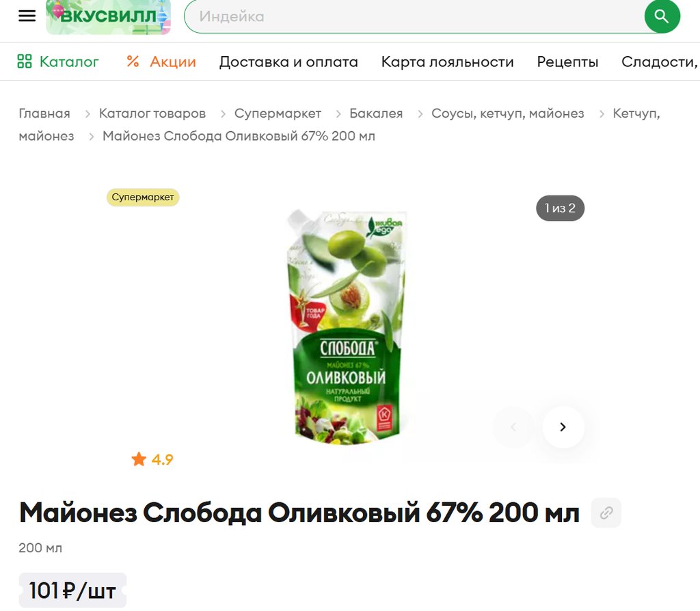Open Доставка и оплата page
This screenshot has width=700, height=611.
pos(288,62)
